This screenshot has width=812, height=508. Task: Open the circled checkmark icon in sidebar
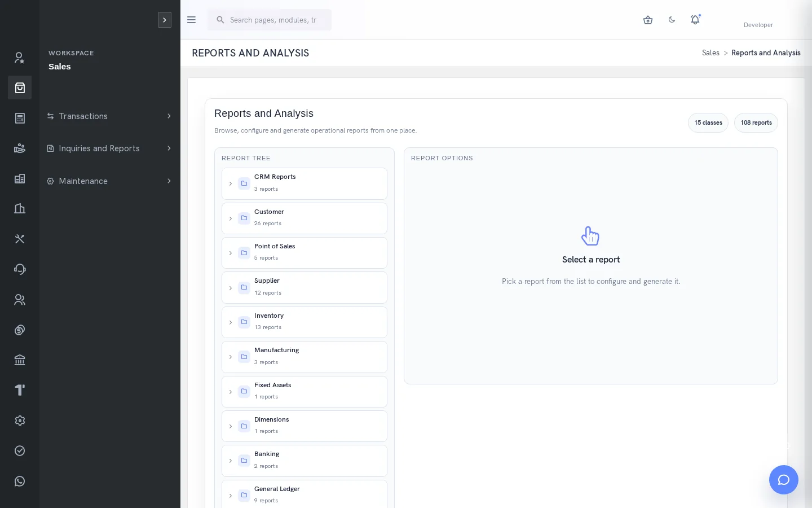point(20,450)
